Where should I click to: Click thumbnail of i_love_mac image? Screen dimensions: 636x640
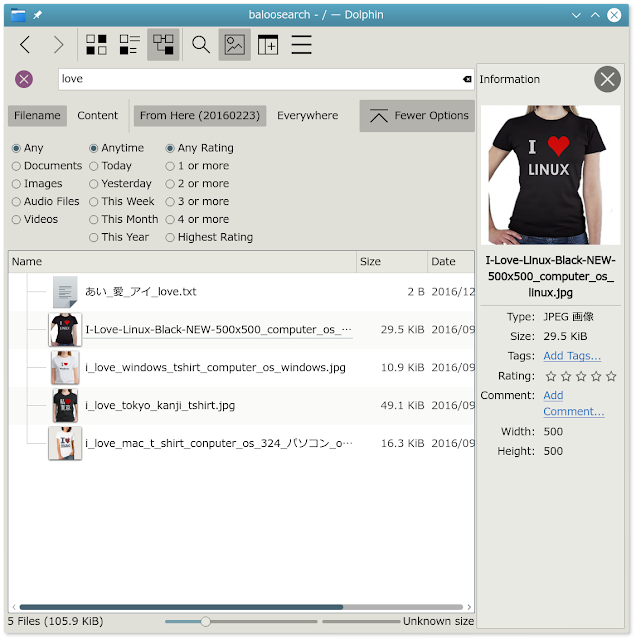[65, 443]
